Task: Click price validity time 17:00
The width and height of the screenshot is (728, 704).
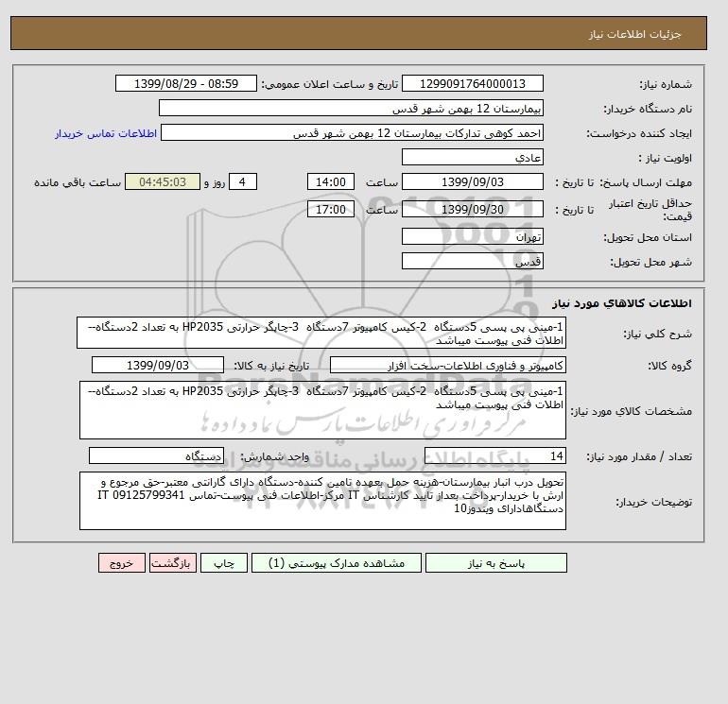Action: [331, 209]
